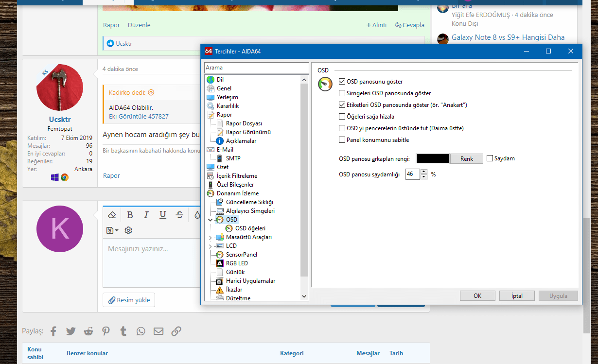
Task: Select Rapor Dosyası tree entry
Action: point(244,123)
